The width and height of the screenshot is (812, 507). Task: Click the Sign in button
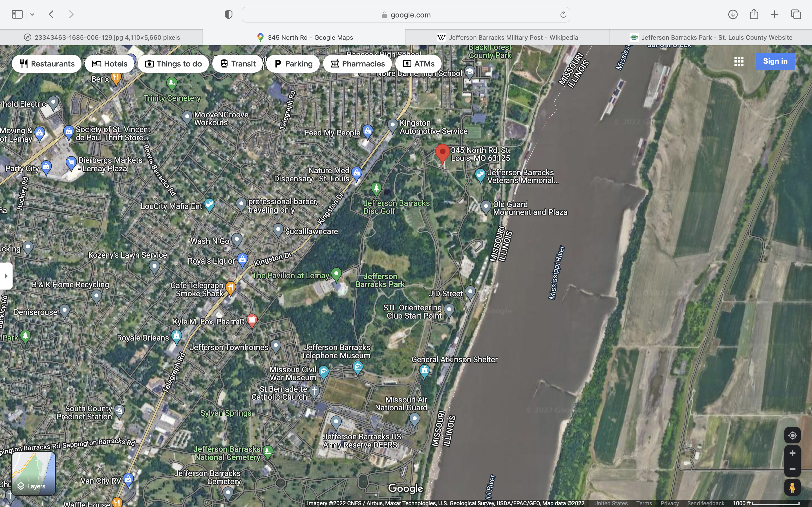point(775,61)
